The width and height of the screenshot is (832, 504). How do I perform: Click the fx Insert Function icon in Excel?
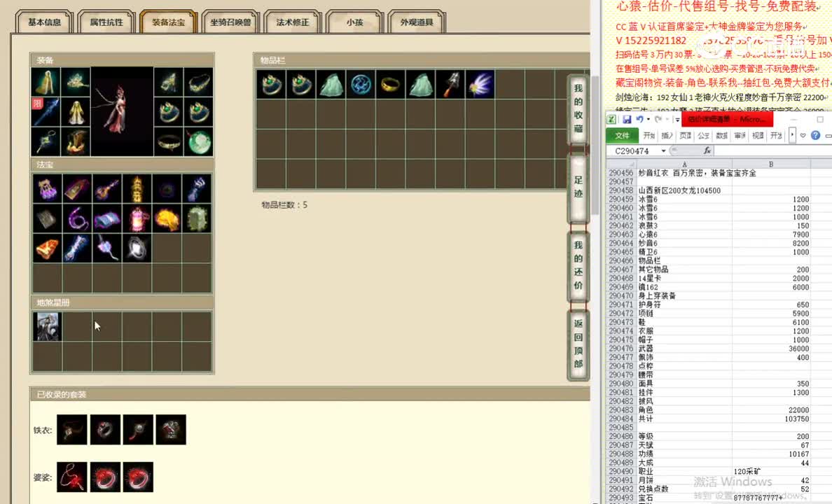[x=707, y=150]
